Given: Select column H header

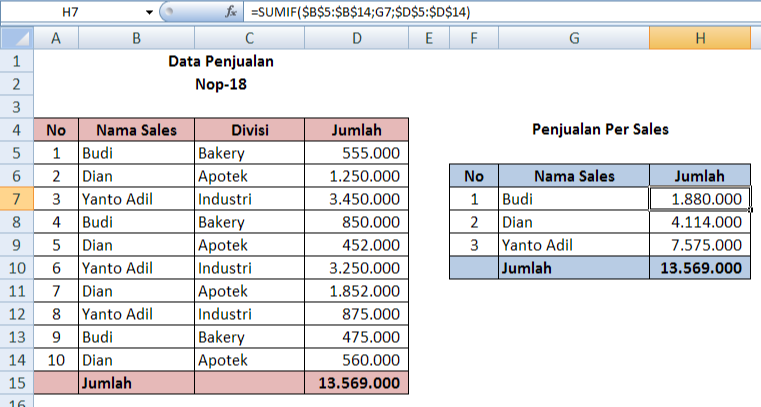Looking at the screenshot, I should coord(700,39).
